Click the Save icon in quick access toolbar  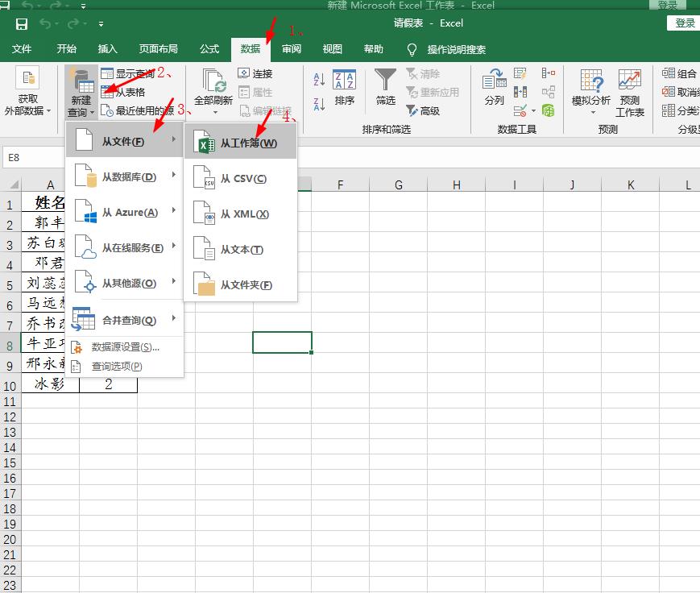coord(22,23)
